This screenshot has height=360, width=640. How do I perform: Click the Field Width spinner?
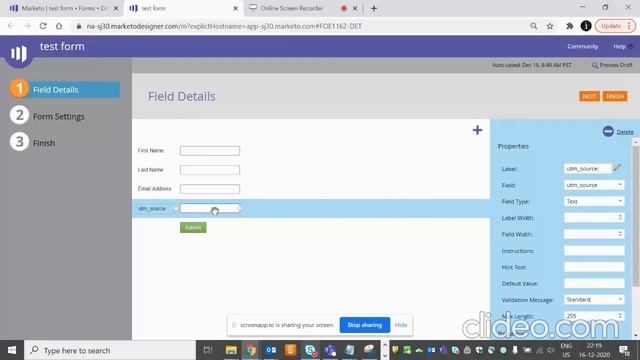[x=620, y=234]
